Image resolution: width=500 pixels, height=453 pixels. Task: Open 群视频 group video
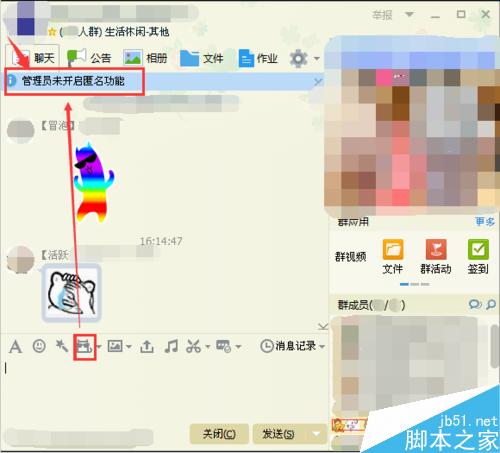[351, 256]
